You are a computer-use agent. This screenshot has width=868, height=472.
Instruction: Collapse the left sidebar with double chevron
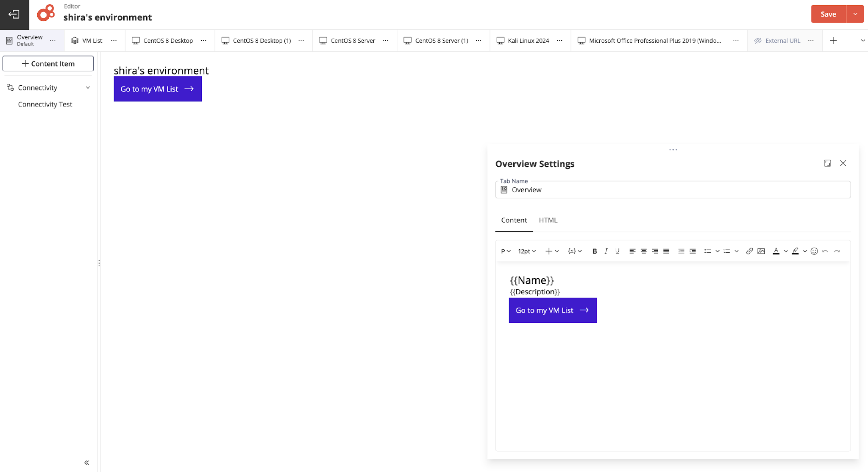(86, 463)
